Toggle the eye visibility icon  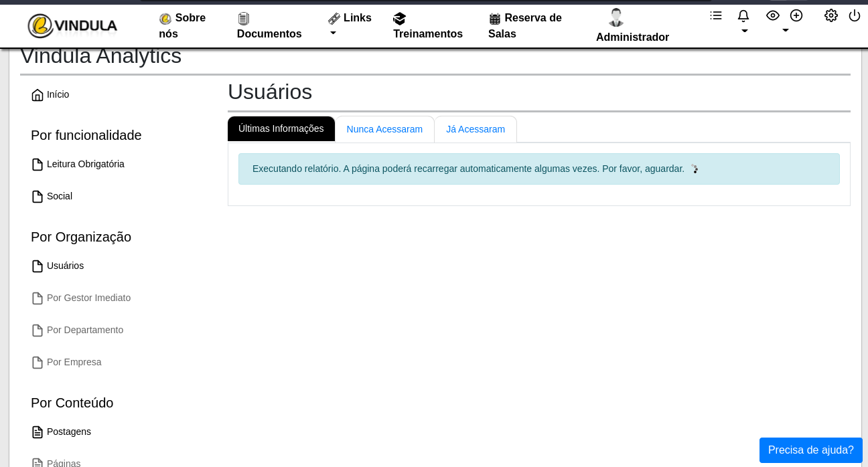tap(773, 15)
